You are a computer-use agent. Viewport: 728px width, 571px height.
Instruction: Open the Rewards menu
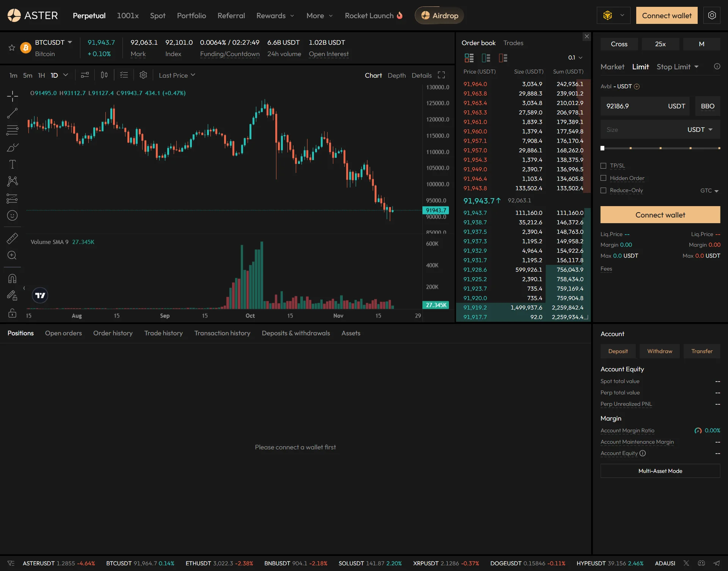coord(275,16)
